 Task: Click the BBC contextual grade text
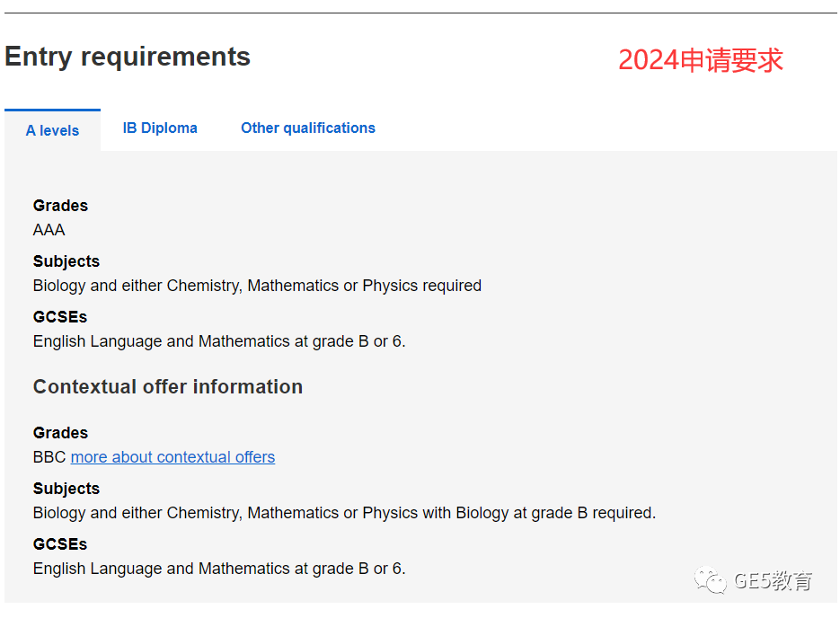[49, 457]
